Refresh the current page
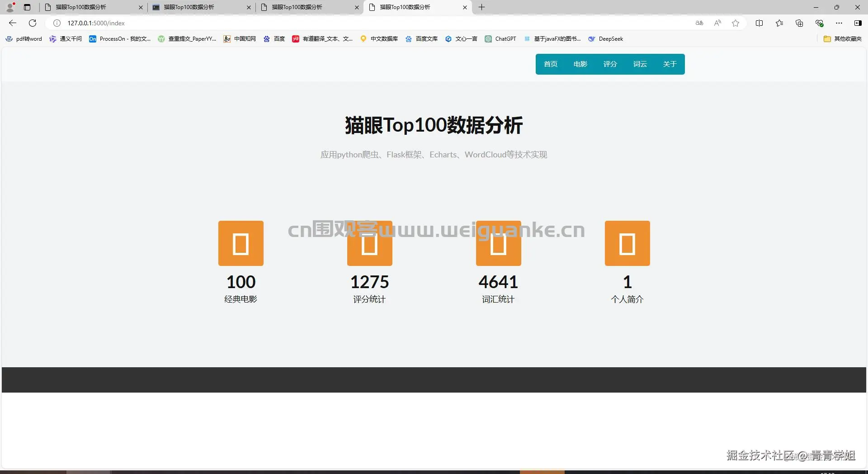Screen dimensions: 868x474 tap(33, 23)
